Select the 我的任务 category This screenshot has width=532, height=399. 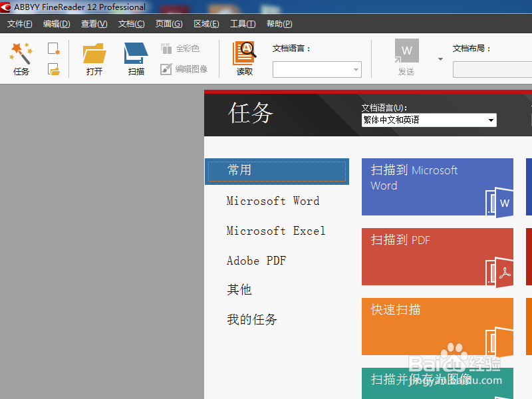[252, 320]
